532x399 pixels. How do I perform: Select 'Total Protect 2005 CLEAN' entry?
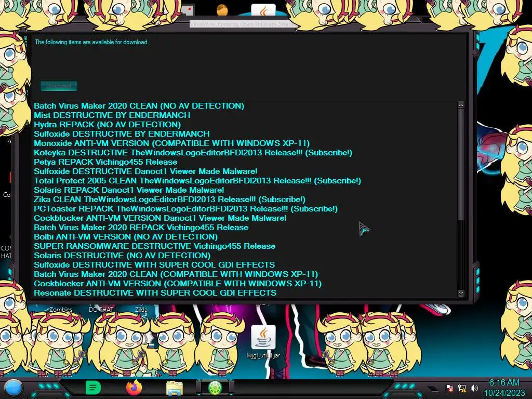[x=197, y=181]
